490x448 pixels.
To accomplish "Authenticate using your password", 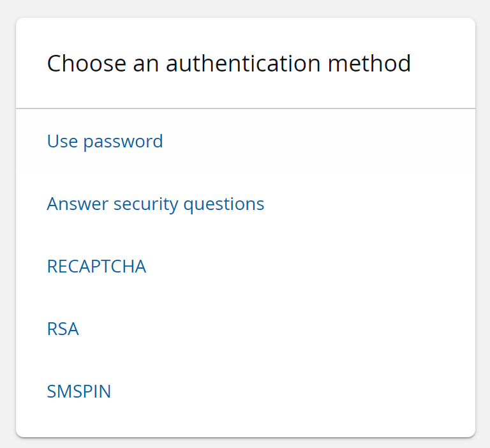I will (105, 141).
